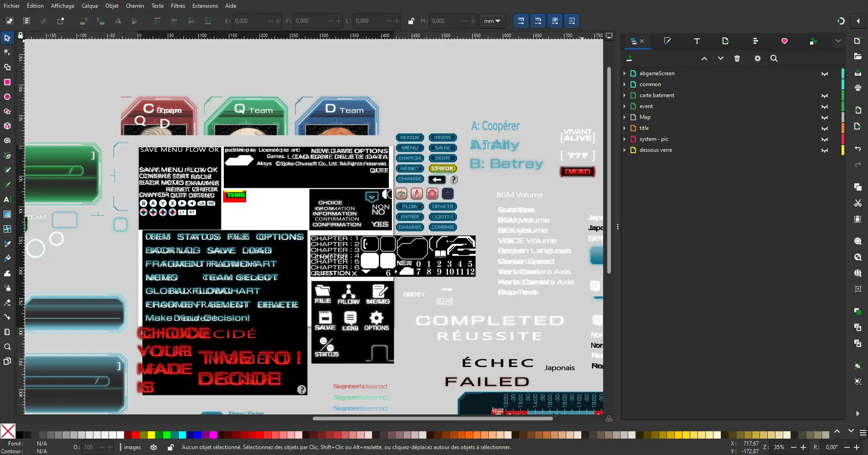868x455 pixels.
Task: Select the Node editing tool
Action: point(7,52)
